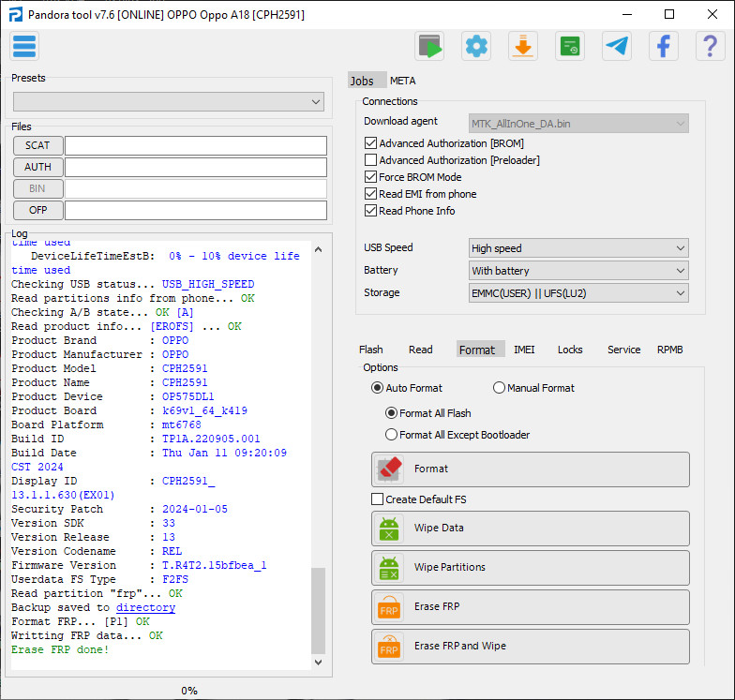Open the Read tab
The width and height of the screenshot is (735, 700).
420,350
